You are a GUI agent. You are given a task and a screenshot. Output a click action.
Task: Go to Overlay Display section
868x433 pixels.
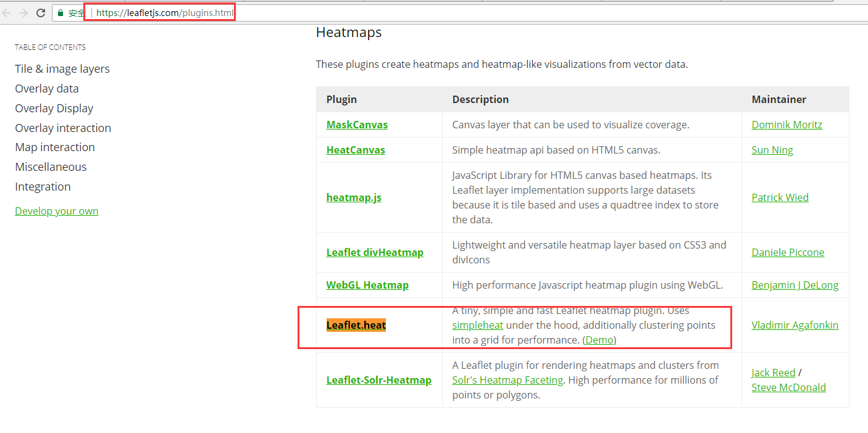click(x=54, y=108)
